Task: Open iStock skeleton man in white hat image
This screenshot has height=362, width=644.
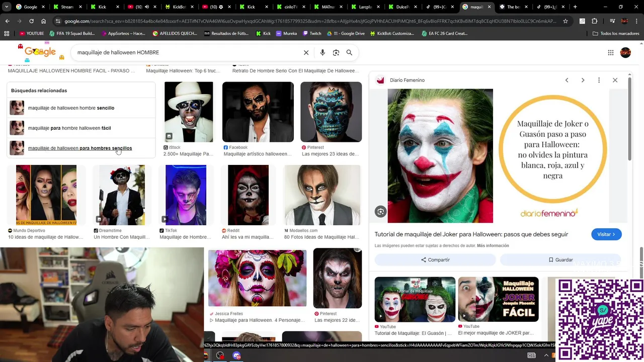Action: coord(189,112)
